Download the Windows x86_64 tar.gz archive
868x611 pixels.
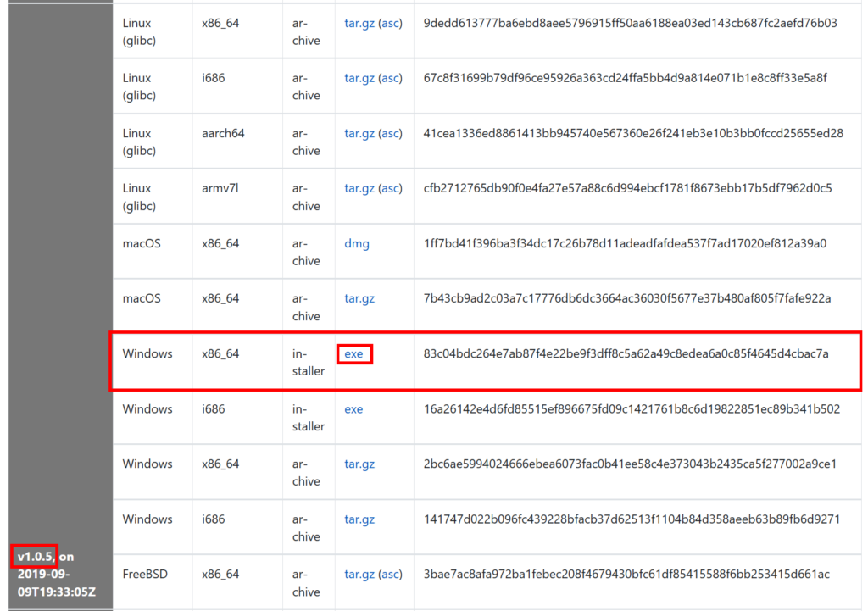[359, 464]
